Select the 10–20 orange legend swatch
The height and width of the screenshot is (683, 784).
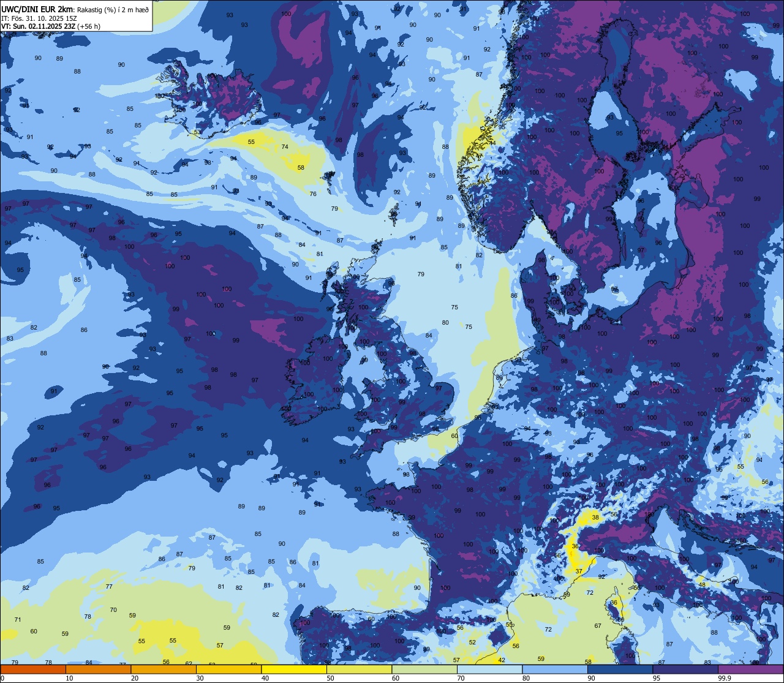coord(98,669)
